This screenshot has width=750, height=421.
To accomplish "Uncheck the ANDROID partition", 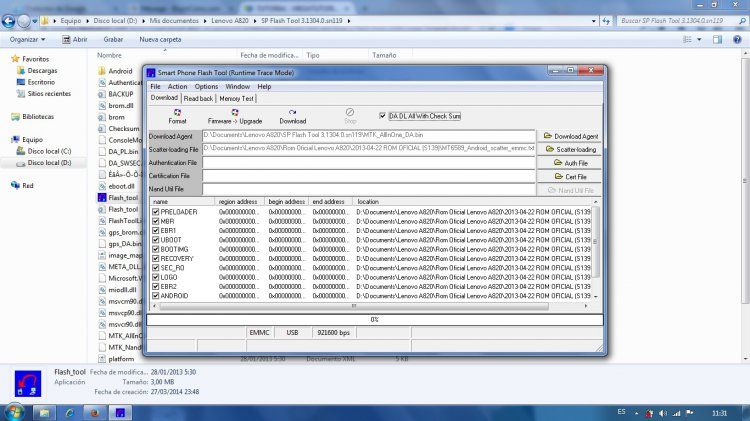I will coord(155,296).
